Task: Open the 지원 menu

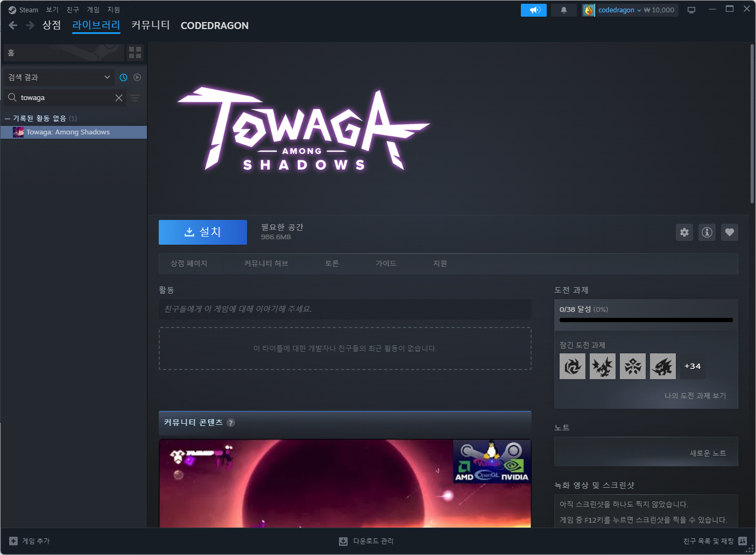Action: [114, 10]
